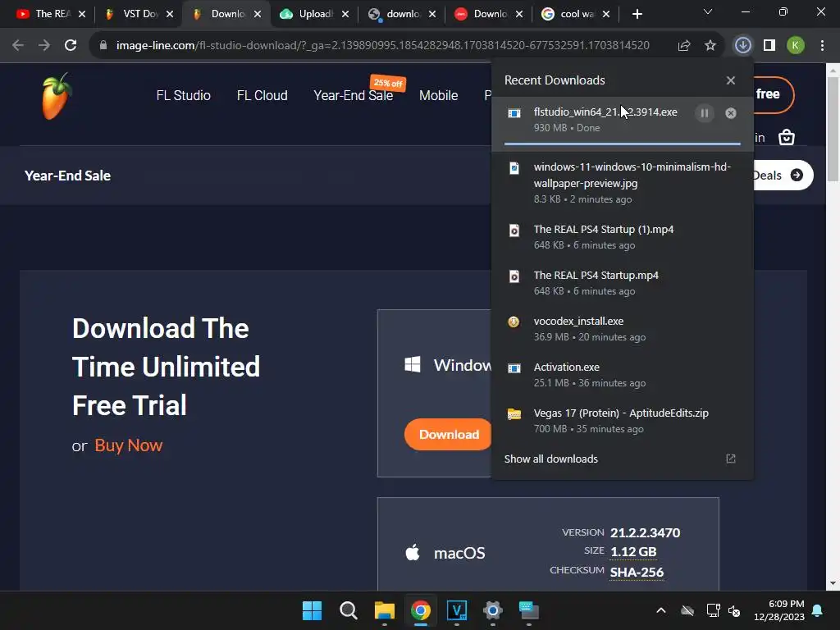Open Mobile nav menu
Image resolution: width=840 pixels, height=630 pixels.
pos(438,95)
